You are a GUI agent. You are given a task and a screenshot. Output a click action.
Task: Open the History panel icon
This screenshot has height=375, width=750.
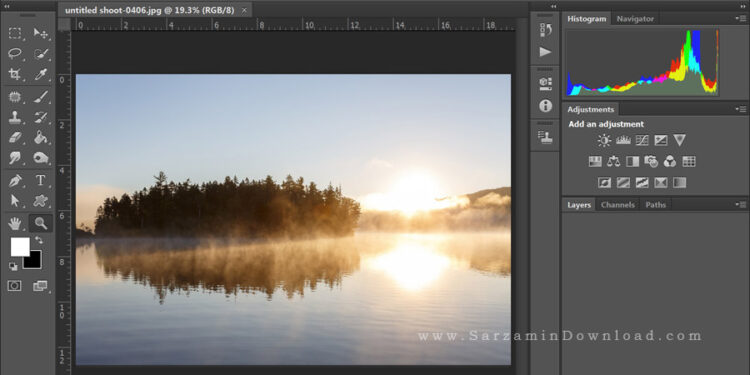545,30
